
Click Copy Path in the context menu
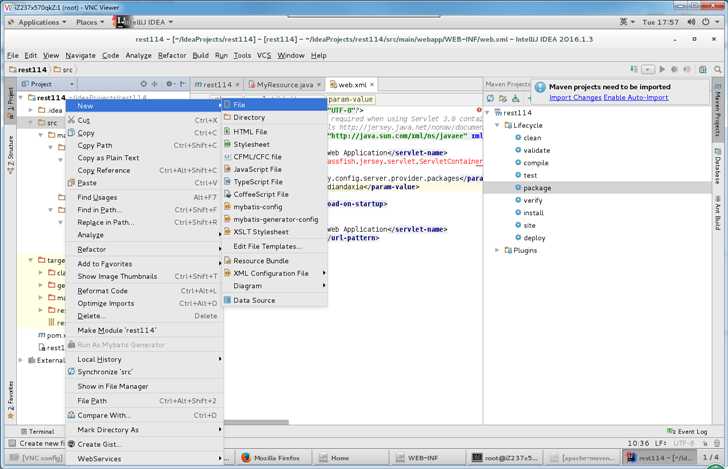tap(144, 145)
